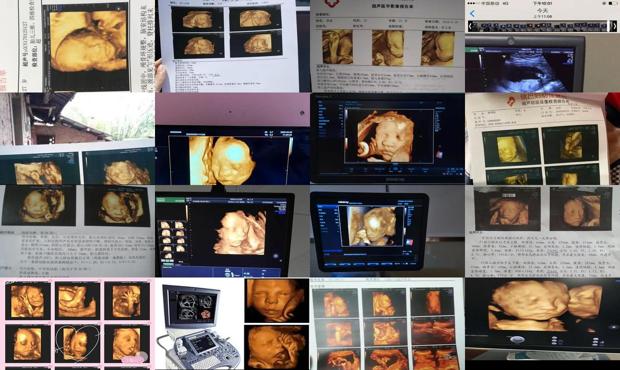Select the left trim handle of video strip

point(470,26)
